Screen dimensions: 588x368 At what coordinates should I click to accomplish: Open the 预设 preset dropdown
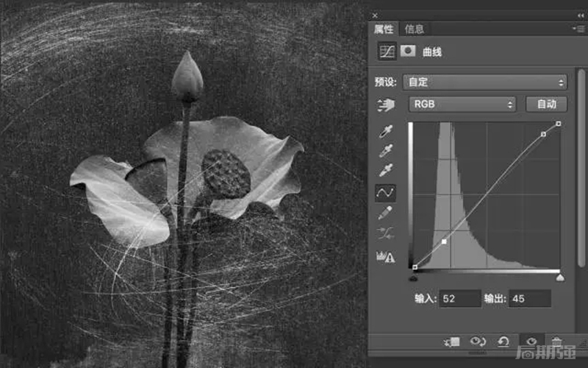(484, 82)
